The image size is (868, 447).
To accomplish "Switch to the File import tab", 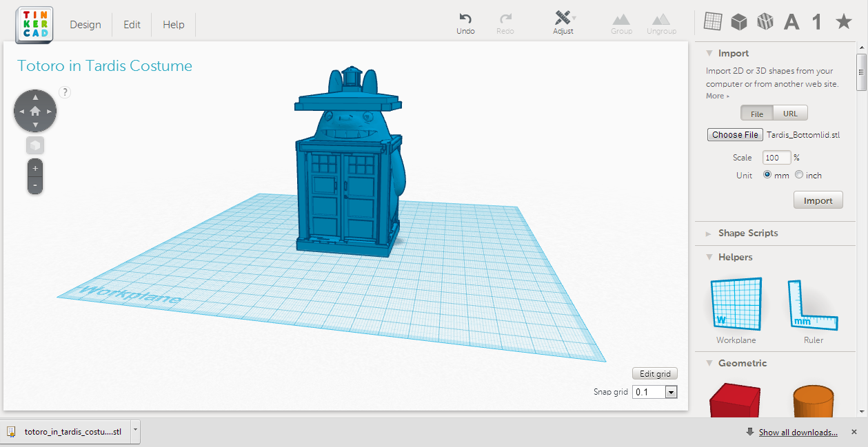I will 757,114.
